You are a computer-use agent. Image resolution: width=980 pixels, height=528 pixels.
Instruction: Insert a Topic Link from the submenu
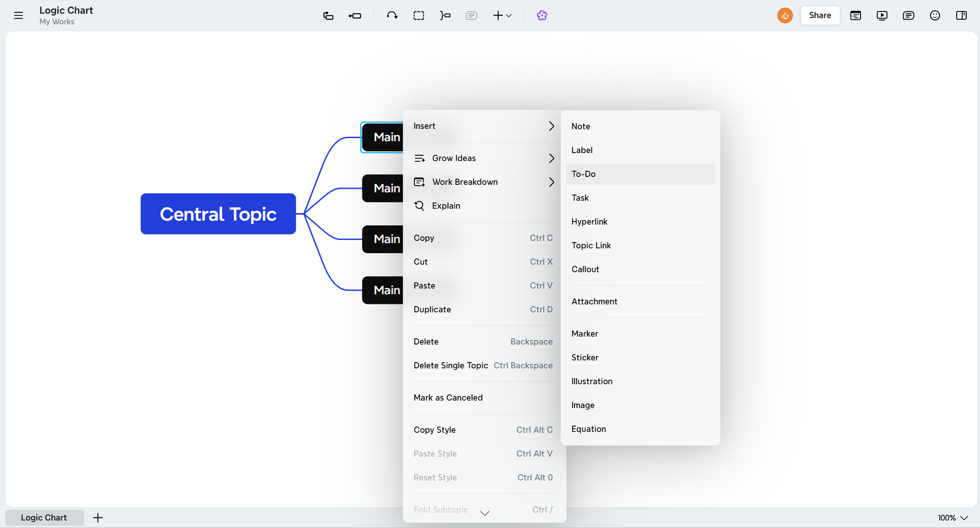pos(640,246)
